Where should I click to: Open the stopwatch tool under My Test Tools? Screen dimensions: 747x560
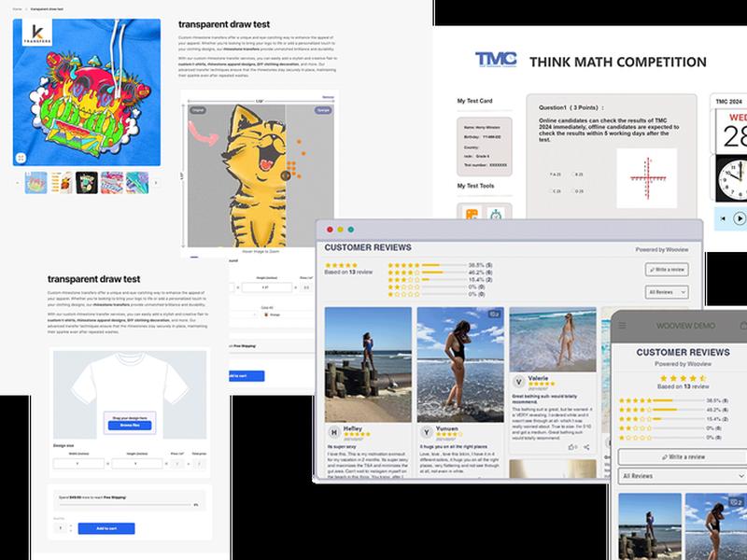(x=496, y=215)
